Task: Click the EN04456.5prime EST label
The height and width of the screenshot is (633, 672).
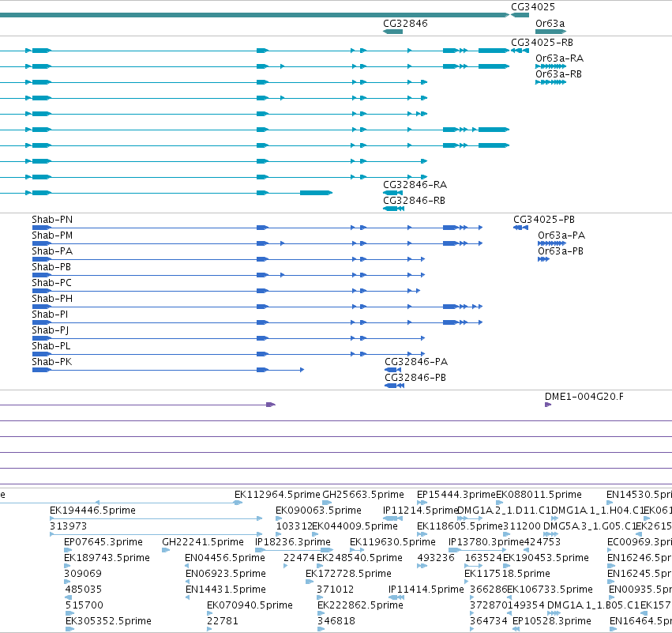Action: [x=225, y=558]
